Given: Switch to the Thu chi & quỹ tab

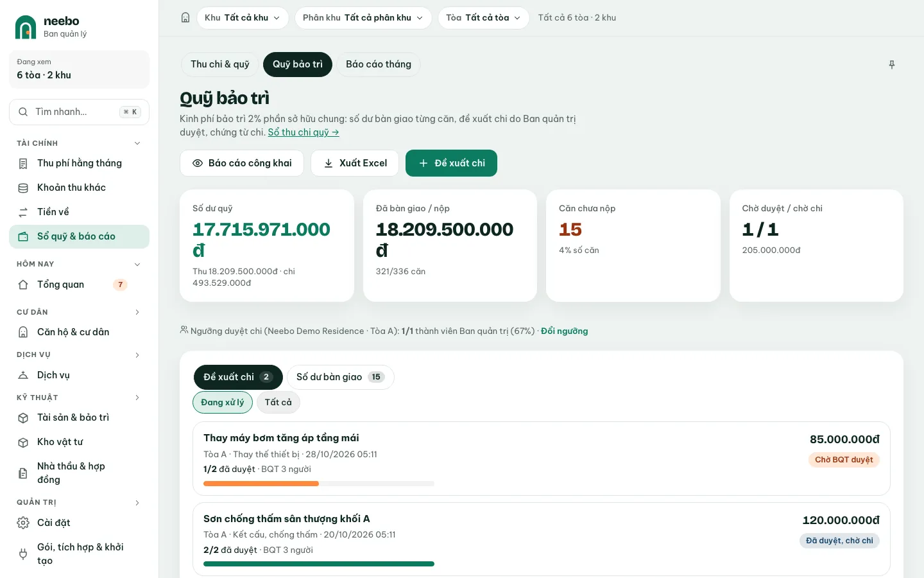Looking at the screenshot, I should coord(220,64).
